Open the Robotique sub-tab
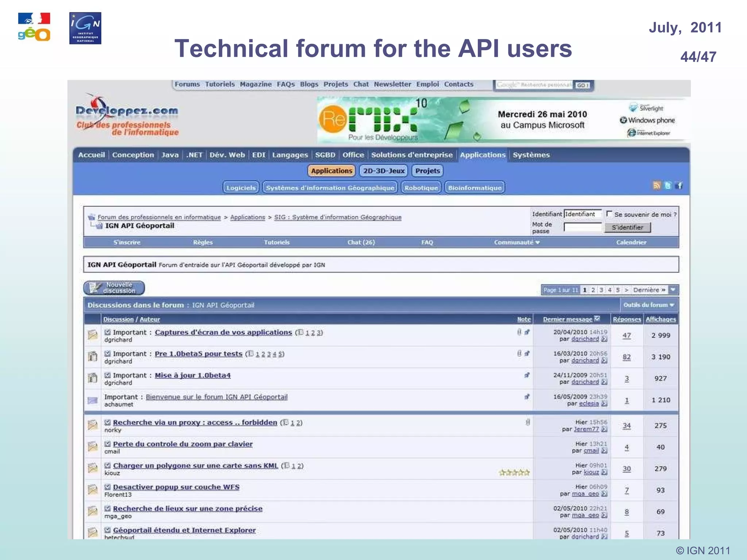The height and width of the screenshot is (560, 747). click(x=421, y=188)
